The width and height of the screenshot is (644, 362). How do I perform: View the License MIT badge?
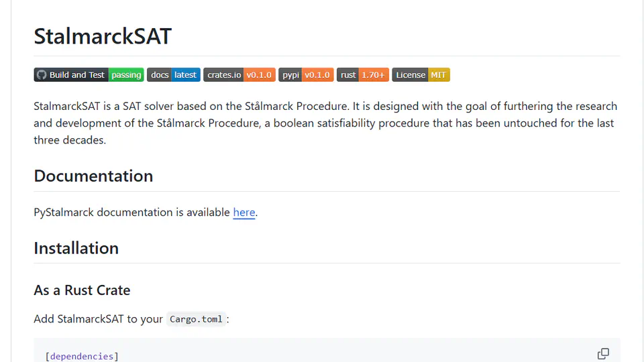point(421,74)
